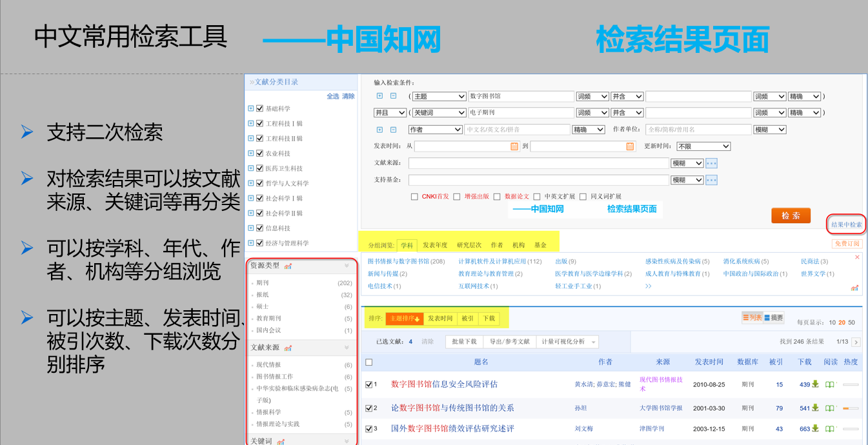The image size is (868, 445).
Task: Click the plus icon to add a search condition
Action: pyautogui.click(x=380, y=96)
